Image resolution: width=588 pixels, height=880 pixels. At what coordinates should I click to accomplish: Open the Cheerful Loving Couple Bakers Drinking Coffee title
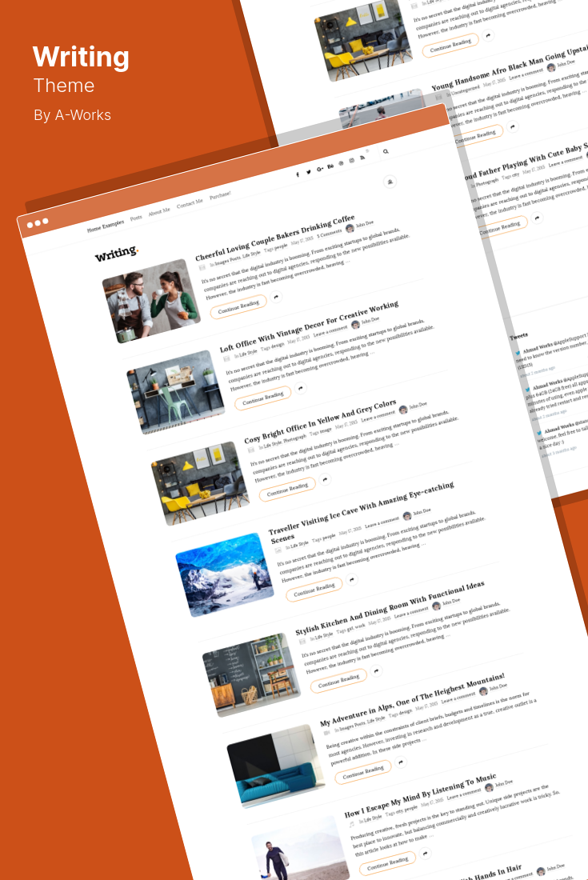point(275,238)
